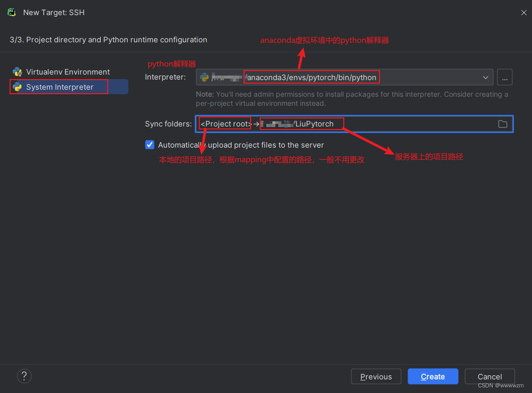
Task: Click the Sync folders path field
Action: 354,124
